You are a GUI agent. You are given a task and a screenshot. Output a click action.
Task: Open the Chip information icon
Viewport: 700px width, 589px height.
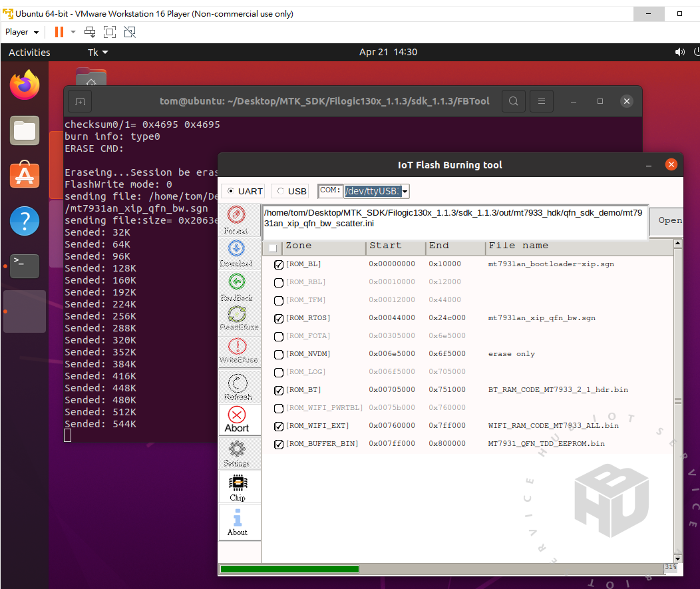tap(238, 488)
